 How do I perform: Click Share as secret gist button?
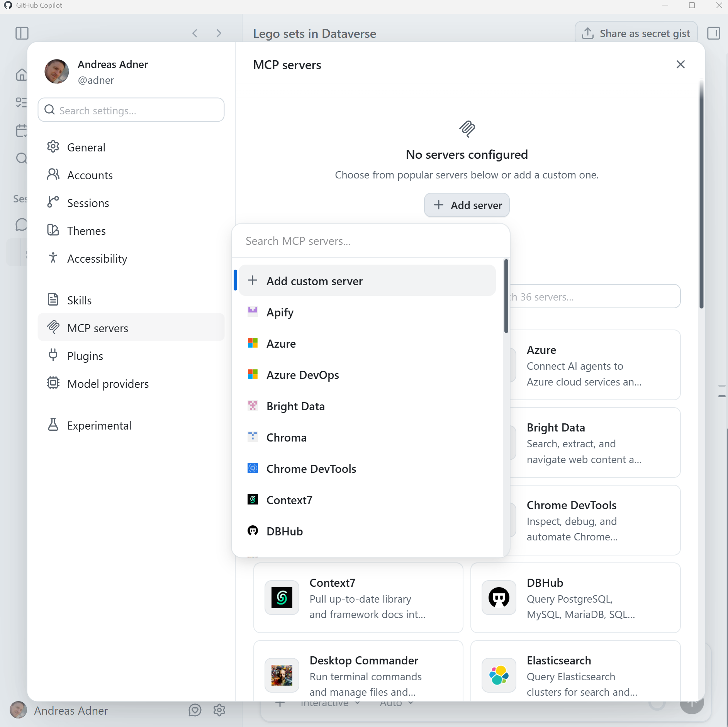point(636,33)
